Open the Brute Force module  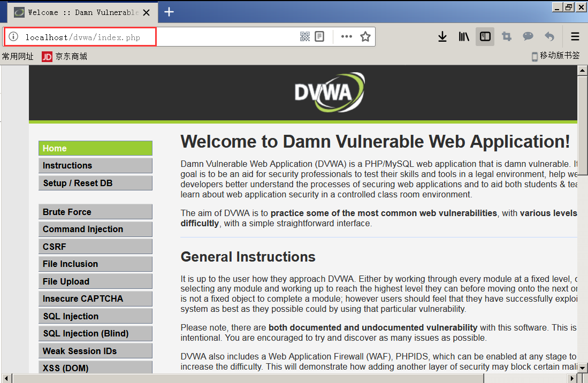tap(95, 212)
